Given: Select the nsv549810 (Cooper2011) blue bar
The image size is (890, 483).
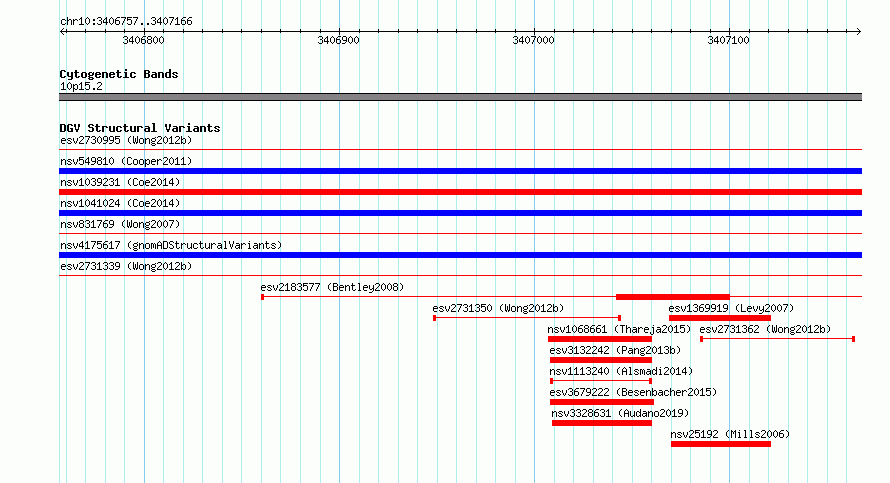Looking at the screenshot, I should 460,171.
